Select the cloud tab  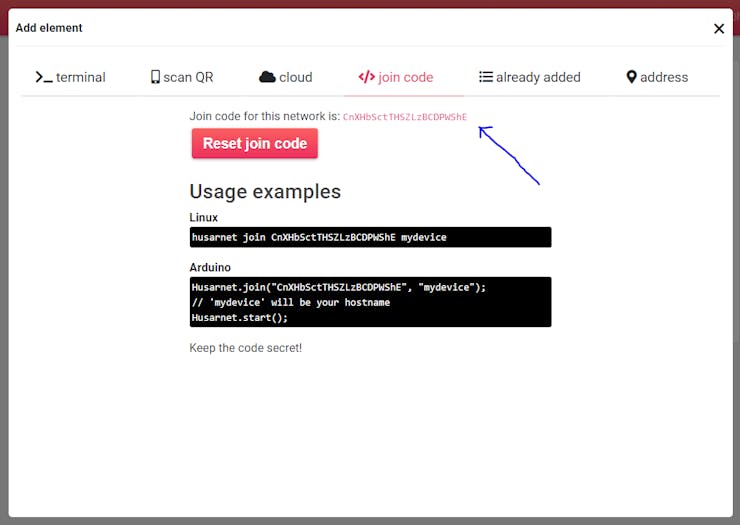(x=286, y=77)
